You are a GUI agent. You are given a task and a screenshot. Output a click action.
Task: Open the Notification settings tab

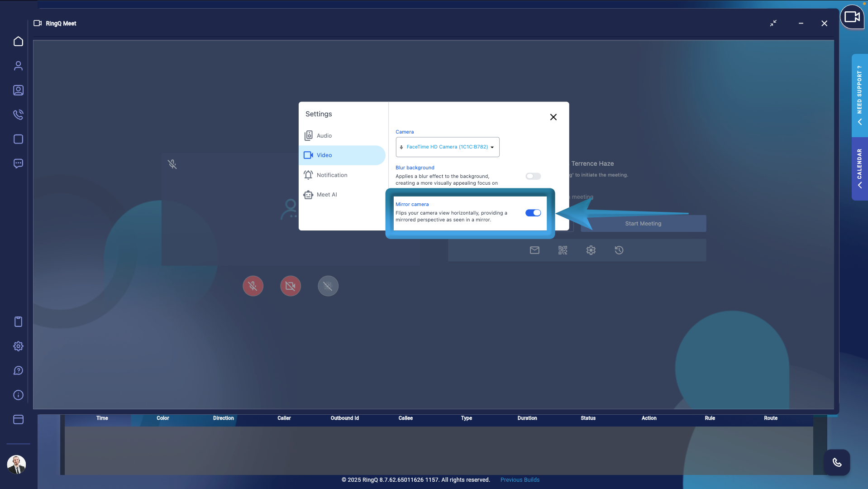point(332,175)
